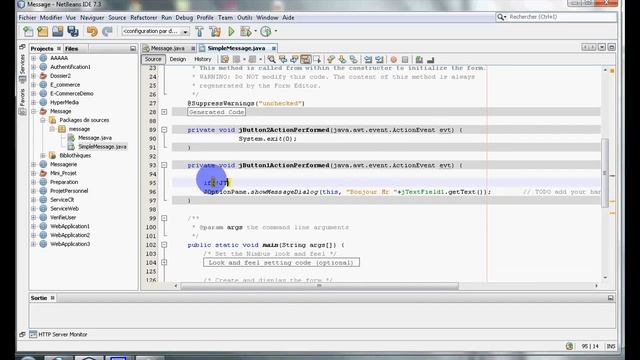Collapse the jButton2ActionPerformed code fold
The height and width of the screenshot is (360, 640).
pos(164,130)
